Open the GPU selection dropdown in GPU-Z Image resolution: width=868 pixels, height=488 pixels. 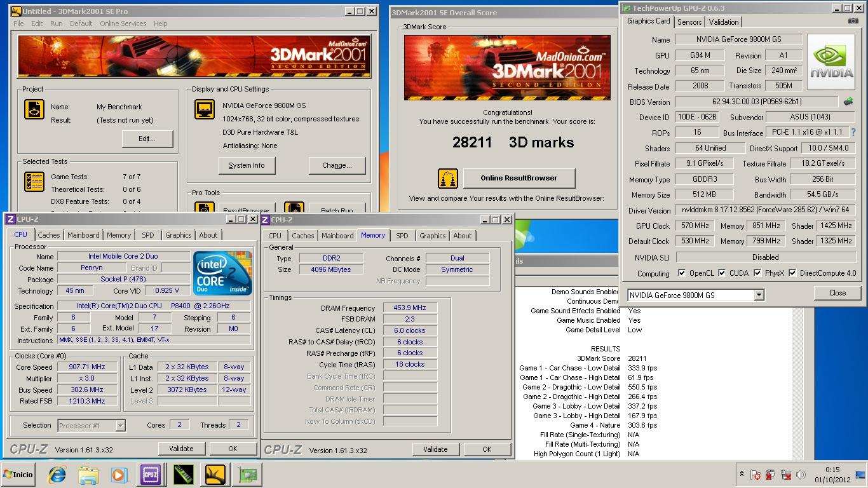pyautogui.click(x=759, y=295)
